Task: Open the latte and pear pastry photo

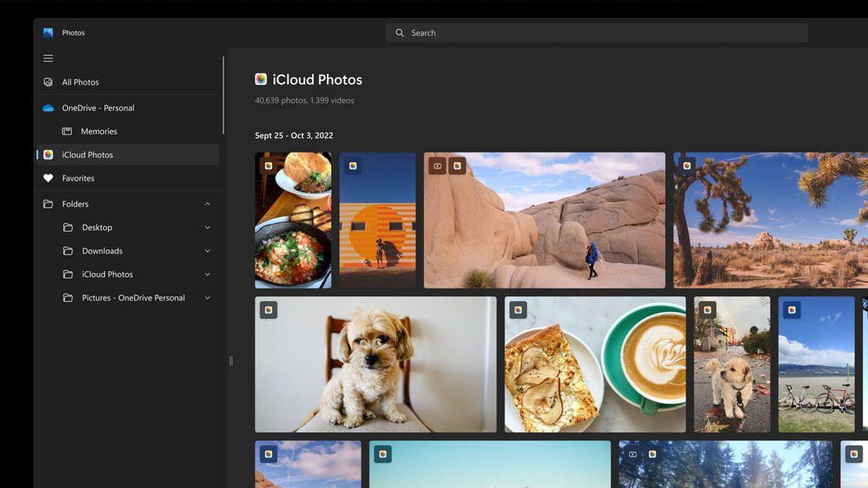Action: click(595, 365)
